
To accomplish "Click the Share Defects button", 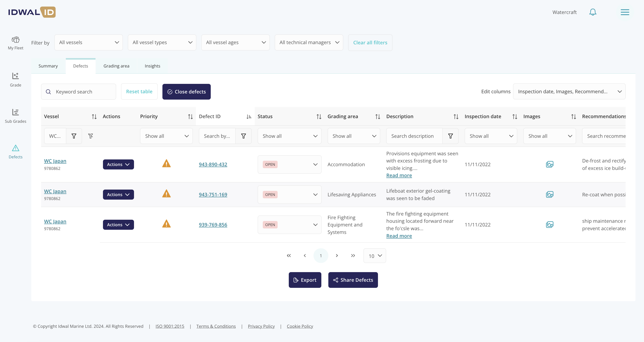I will (353, 280).
